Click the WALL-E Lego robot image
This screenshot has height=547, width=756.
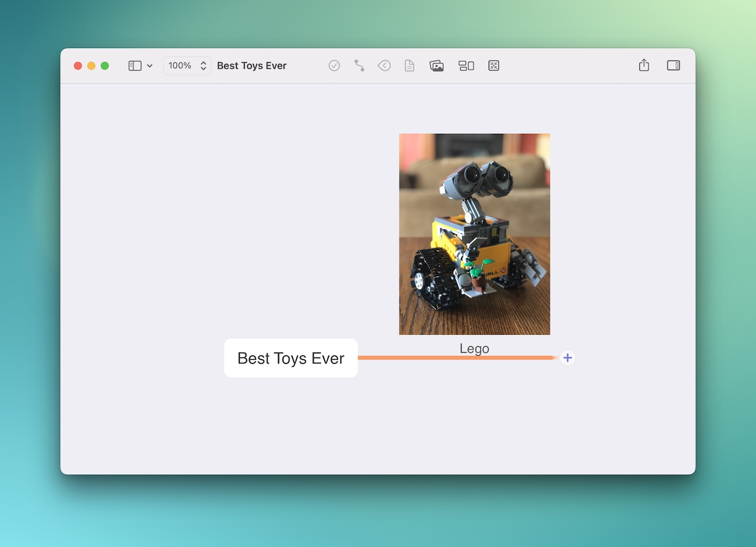(475, 234)
